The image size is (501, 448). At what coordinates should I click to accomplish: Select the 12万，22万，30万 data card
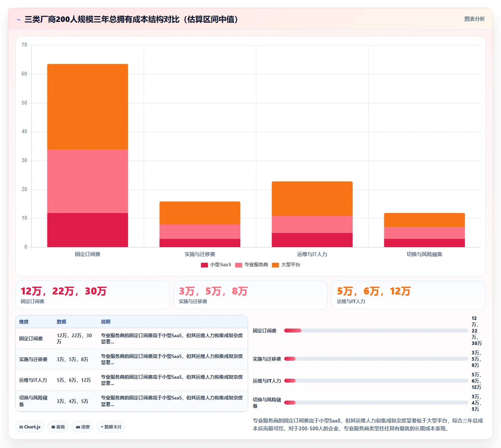click(x=92, y=295)
